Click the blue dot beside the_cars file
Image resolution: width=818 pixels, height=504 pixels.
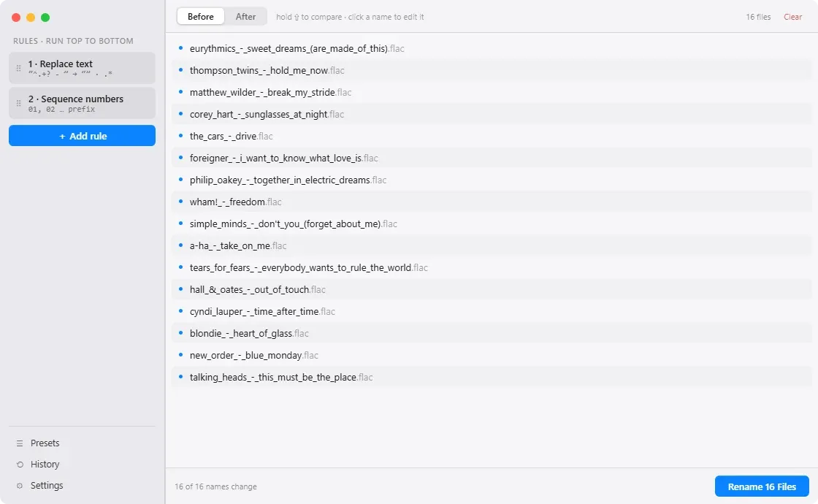click(180, 136)
